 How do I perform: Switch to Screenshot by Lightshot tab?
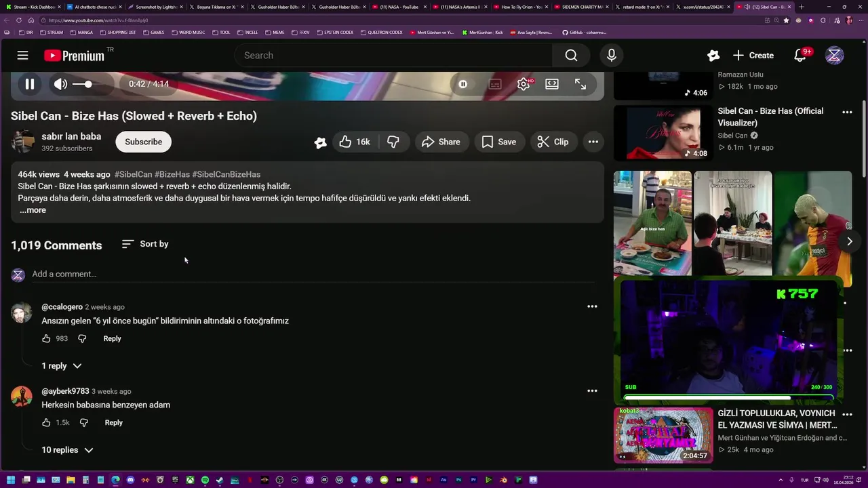pyautogui.click(x=155, y=7)
